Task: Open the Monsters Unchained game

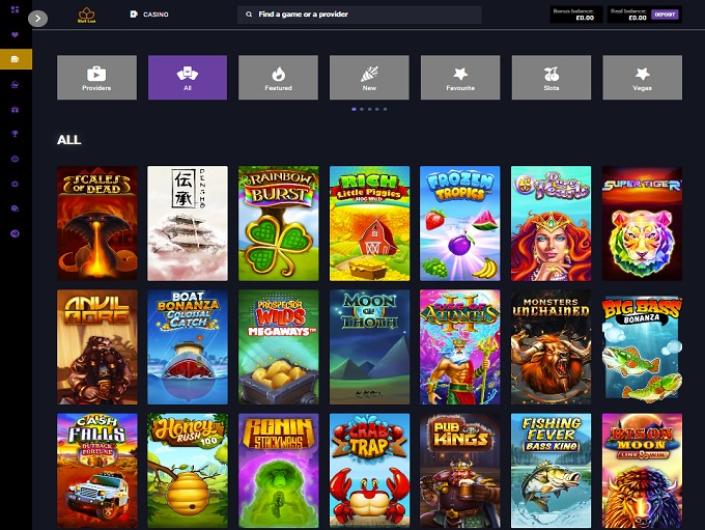Action: 551,347
